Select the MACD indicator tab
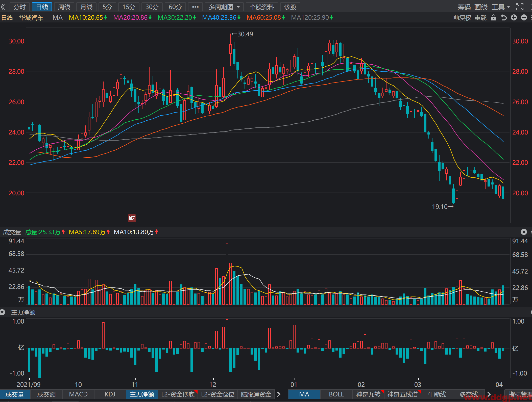This screenshot has width=532, height=402. click(78, 394)
